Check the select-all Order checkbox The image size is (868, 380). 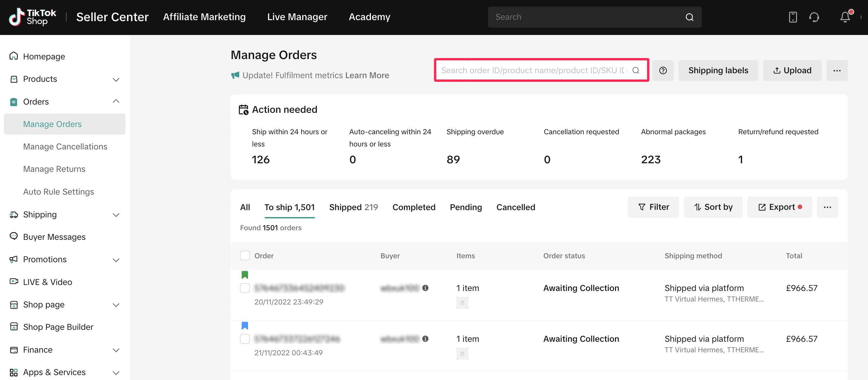coord(245,255)
